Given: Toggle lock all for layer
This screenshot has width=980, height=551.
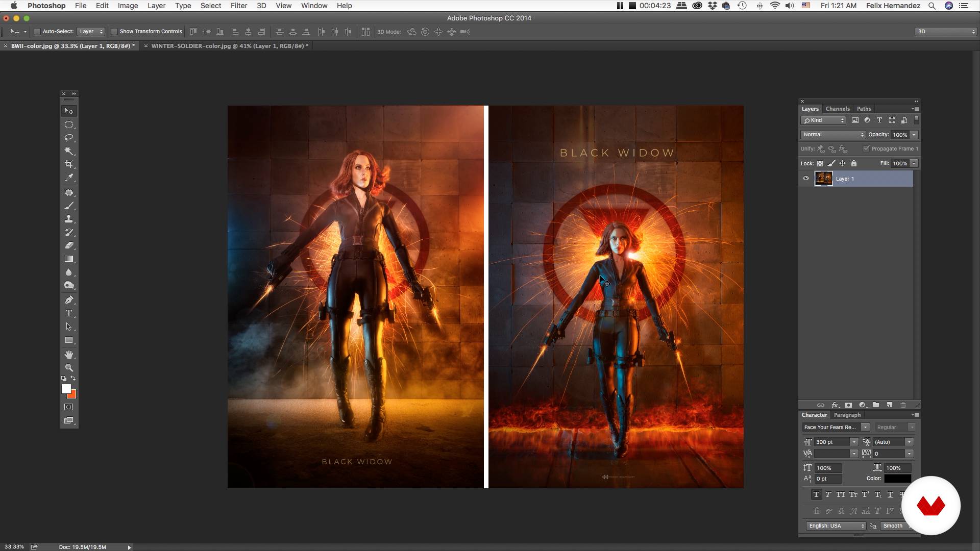Looking at the screenshot, I should (854, 164).
